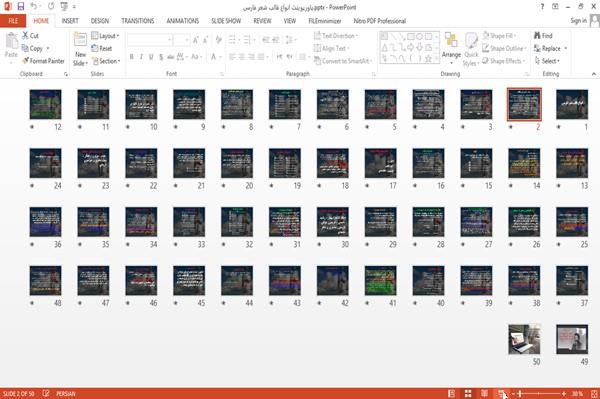Click the Ribbon Display Options icon
Image resolution: width=600 pixels, height=399 pixels.
pyautogui.click(x=555, y=7)
